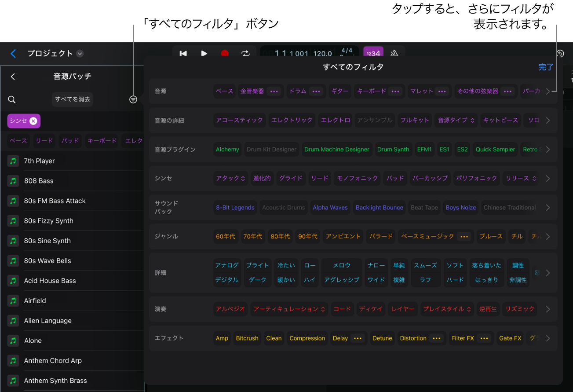Expand Delay effect sub-options ellipsis
573x392 pixels.
point(358,338)
